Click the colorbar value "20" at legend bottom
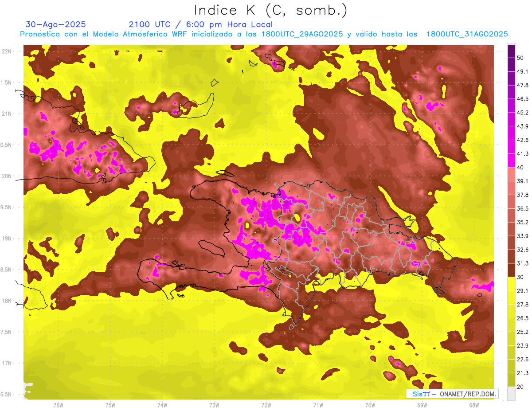532x411 pixels. 521,387
